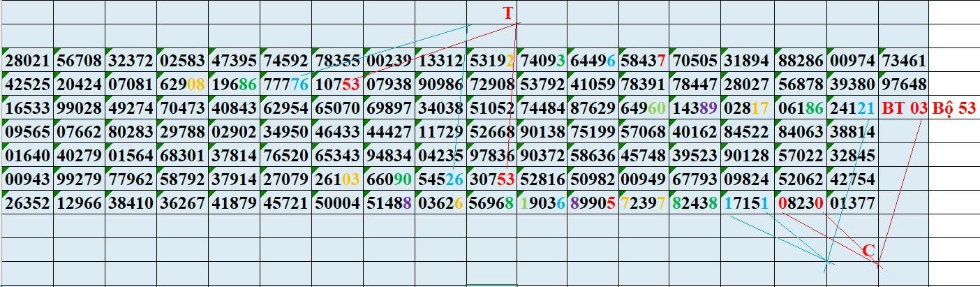This screenshot has height=287, width=980.
Task: Click the cell with value 73461
Action: click(904, 61)
